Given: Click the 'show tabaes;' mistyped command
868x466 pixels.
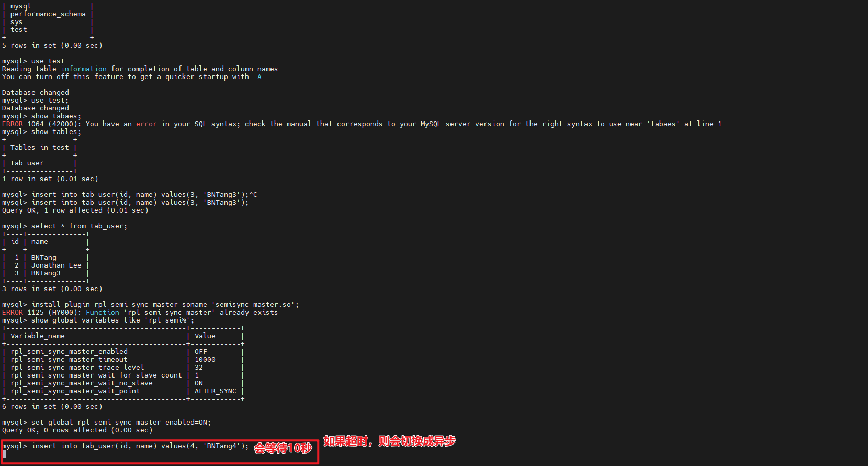Looking at the screenshot, I should click(41, 116).
